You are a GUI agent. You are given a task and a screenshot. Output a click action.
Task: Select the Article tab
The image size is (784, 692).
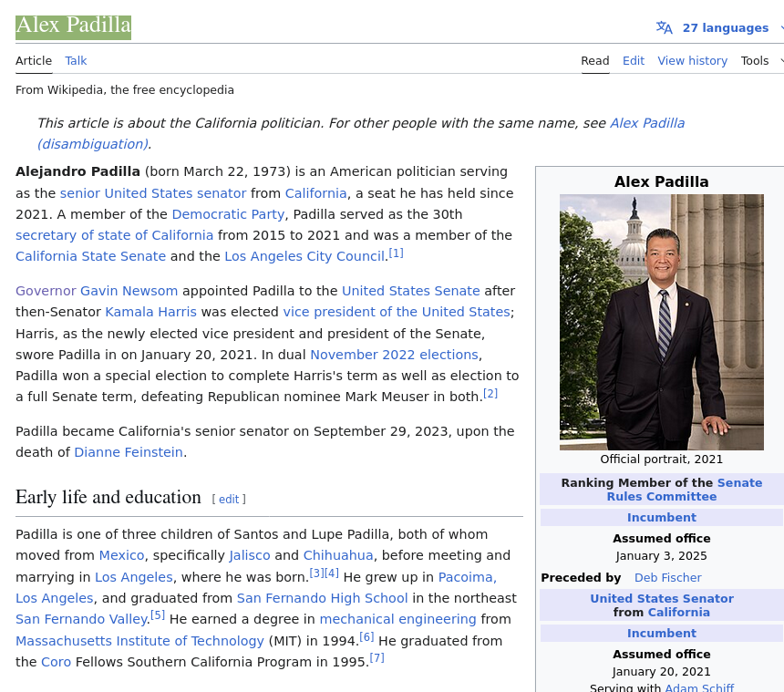(x=34, y=60)
